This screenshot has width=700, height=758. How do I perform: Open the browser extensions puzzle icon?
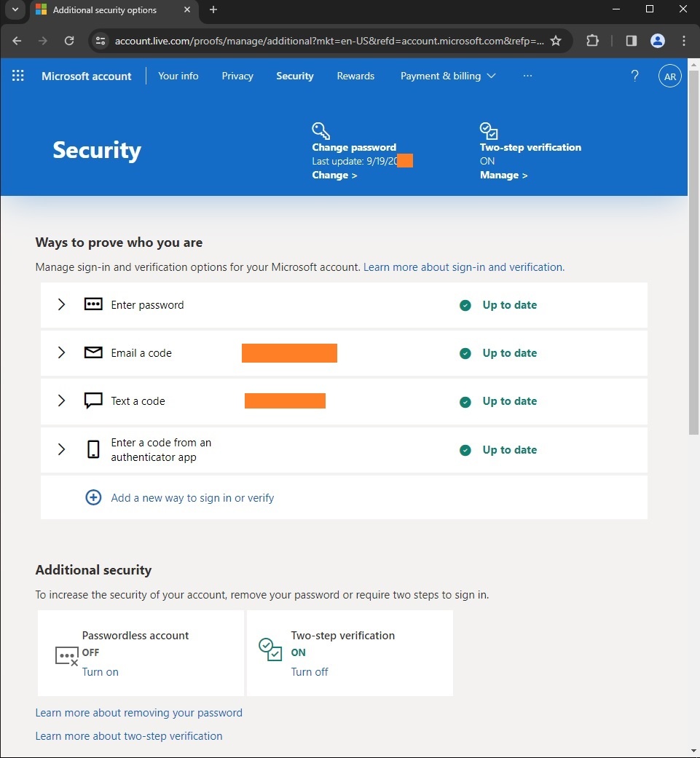coord(593,41)
